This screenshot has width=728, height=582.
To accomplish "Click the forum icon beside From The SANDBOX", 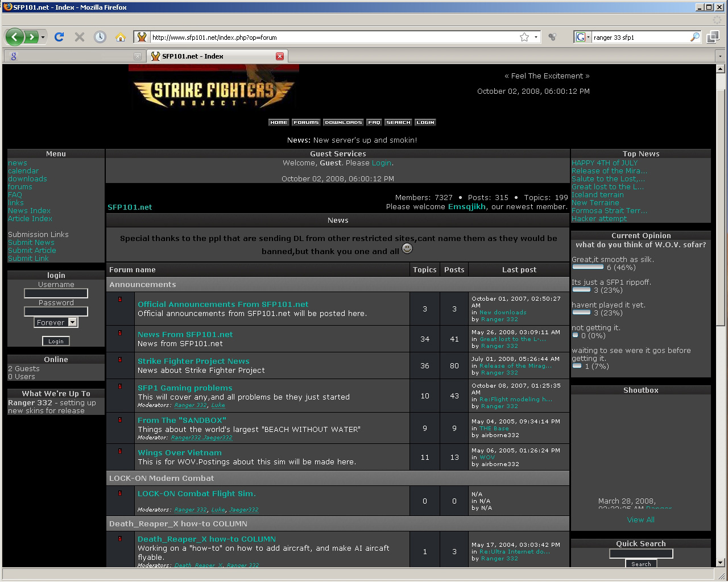I will tap(120, 419).
